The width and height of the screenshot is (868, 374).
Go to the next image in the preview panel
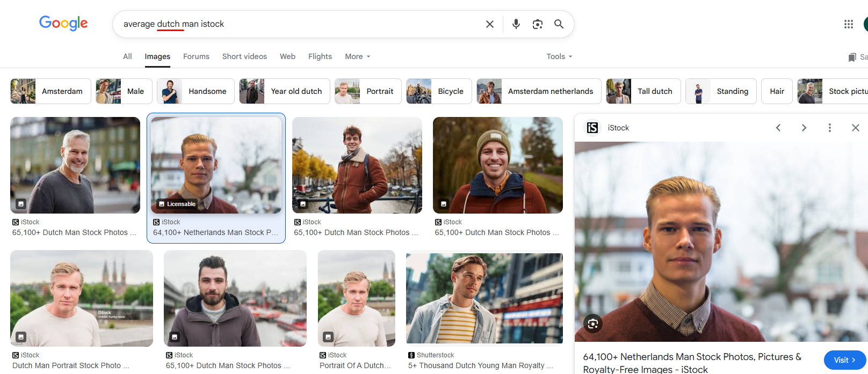pyautogui.click(x=804, y=128)
